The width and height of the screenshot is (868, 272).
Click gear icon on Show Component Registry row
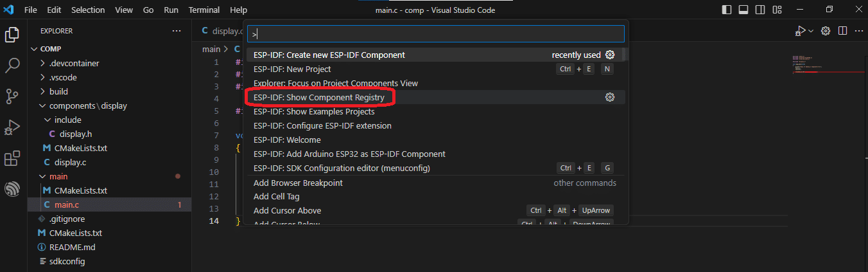pyautogui.click(x=610, y=97)
